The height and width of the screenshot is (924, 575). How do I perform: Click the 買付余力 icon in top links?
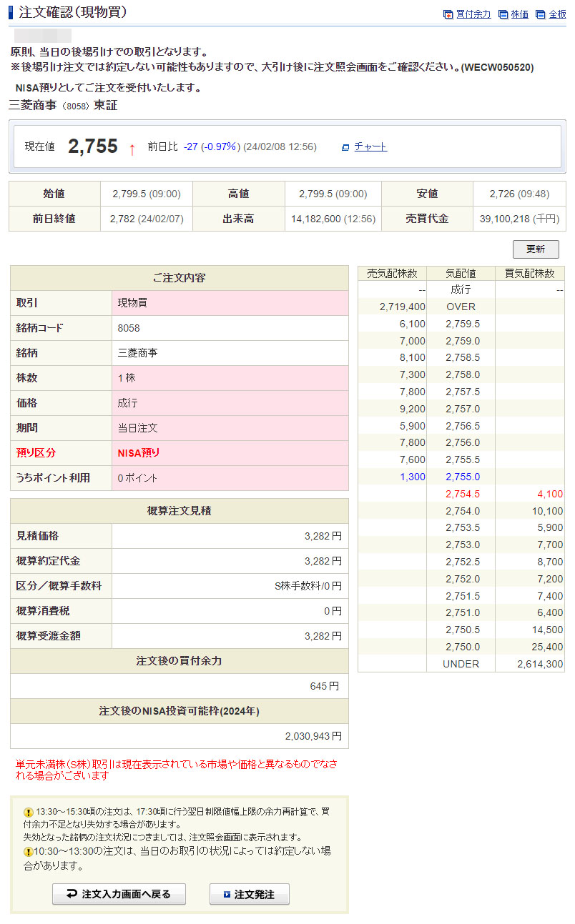point(448,14)
